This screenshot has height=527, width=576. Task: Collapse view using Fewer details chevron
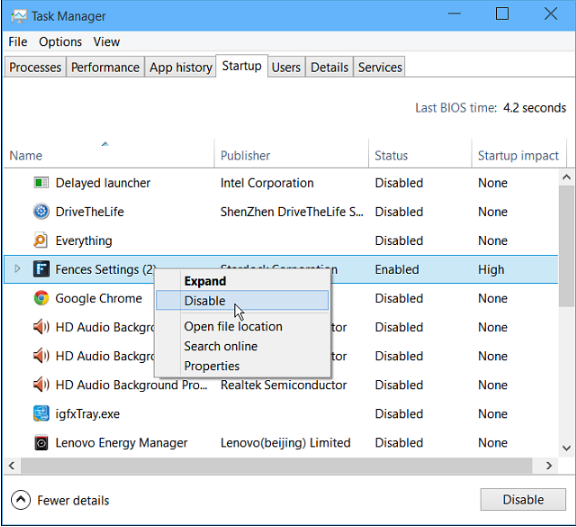(21, 500)
